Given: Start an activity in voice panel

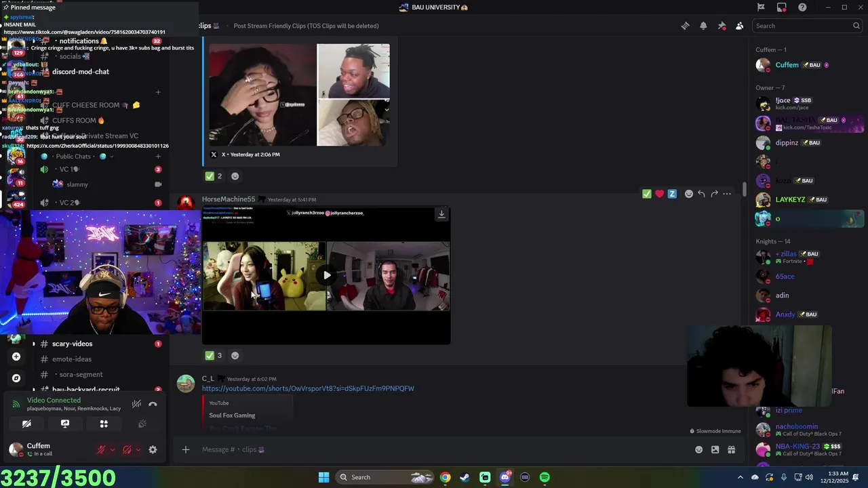Looking at the screenshot, I should [x=104, y=424].
